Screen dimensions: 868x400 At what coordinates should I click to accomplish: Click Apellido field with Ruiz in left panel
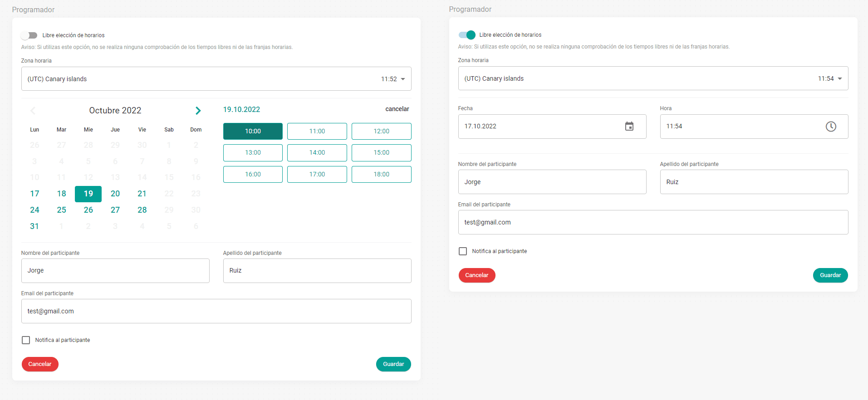(x=317, y=271)
